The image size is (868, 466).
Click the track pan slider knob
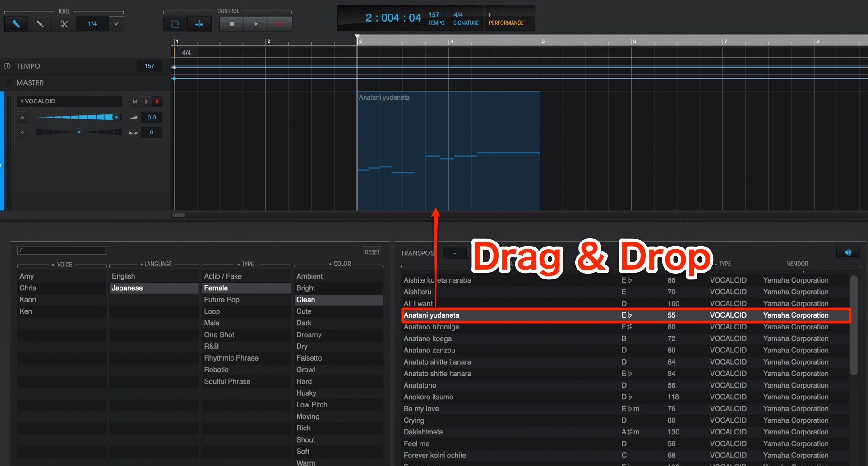pos(79,132)
